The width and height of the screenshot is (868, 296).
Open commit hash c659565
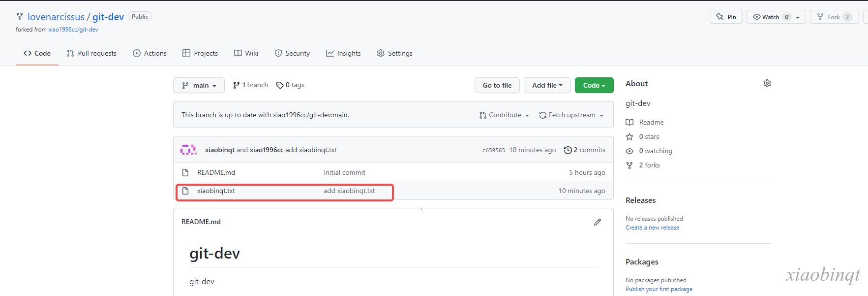coord(494,150)
